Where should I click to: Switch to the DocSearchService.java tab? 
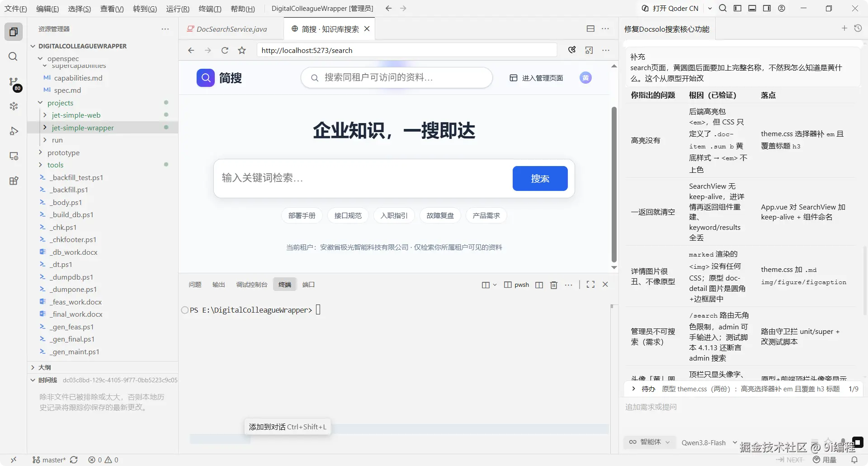click(231, 29)
